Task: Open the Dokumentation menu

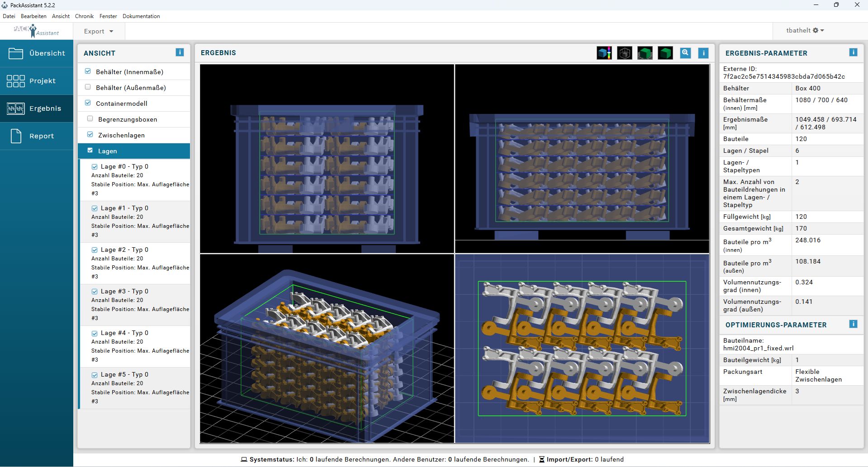Action: tap(141, 16)
